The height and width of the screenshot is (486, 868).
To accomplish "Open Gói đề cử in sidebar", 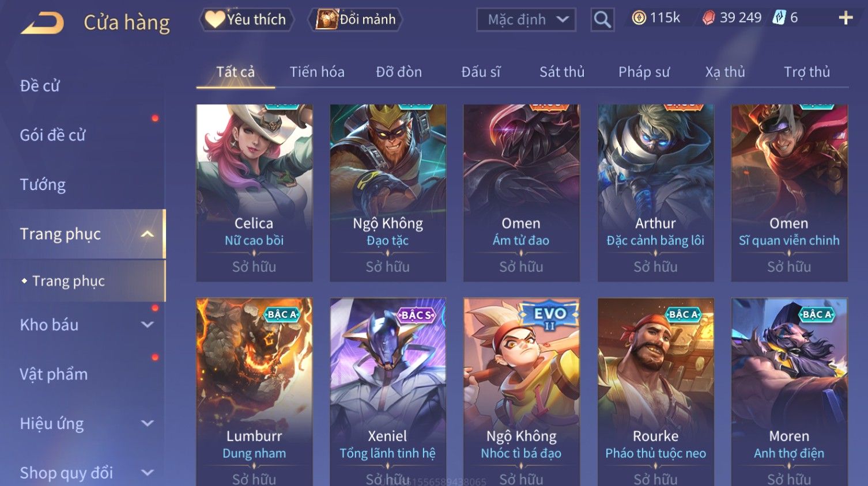I will point(52,135).
